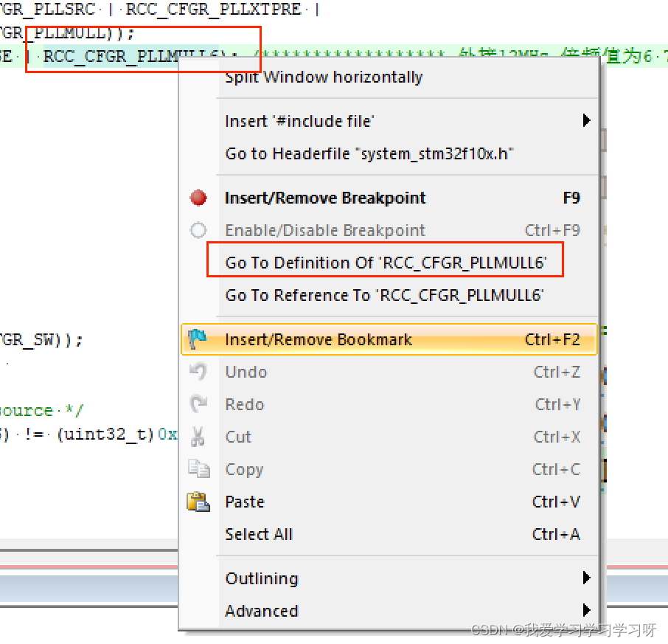Click the Ctrl+F2 shortcut label
The image size is (668, 644).
point(552,339)
